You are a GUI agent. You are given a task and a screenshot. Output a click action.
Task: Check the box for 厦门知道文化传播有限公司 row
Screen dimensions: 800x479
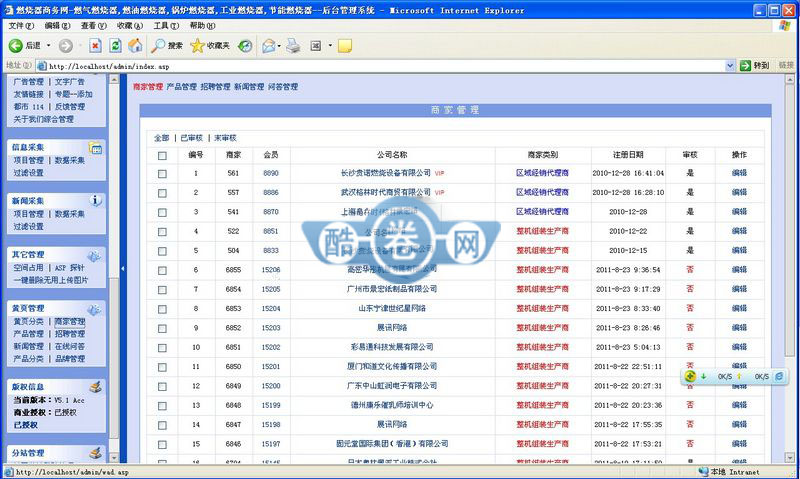tap(162, 367)
